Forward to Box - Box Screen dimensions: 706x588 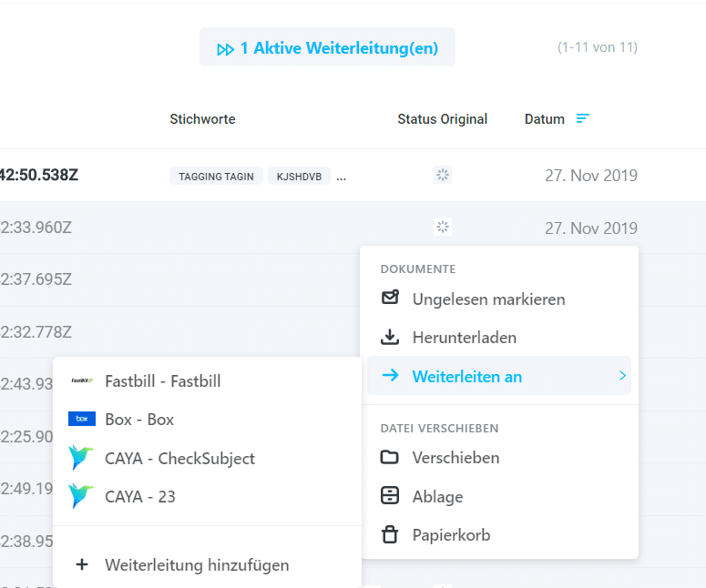(207, 420)
